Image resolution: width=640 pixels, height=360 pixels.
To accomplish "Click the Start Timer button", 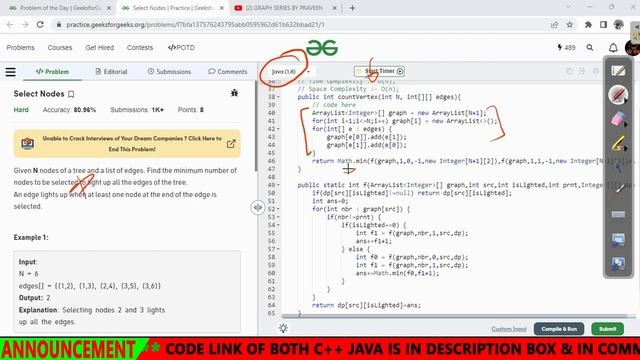I will [380, 71].
